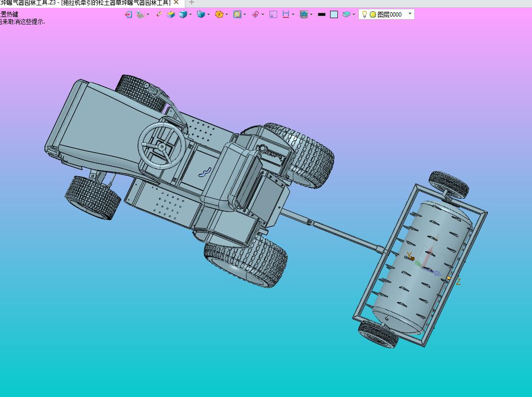Click the monitor display icon in the toolbar
Screen dimensions: 532x397
(304, 14)
